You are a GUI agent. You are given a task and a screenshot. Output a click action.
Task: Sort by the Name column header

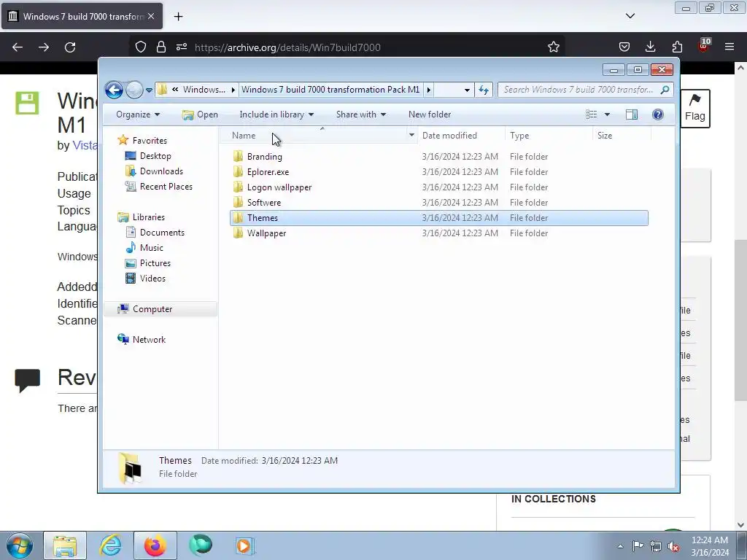(314, 136)
